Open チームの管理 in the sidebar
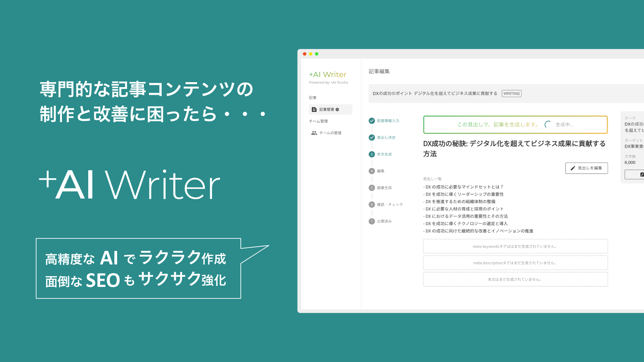Image resolution: width=644 pixels, height=362 pixels. (x=330, y=133)
